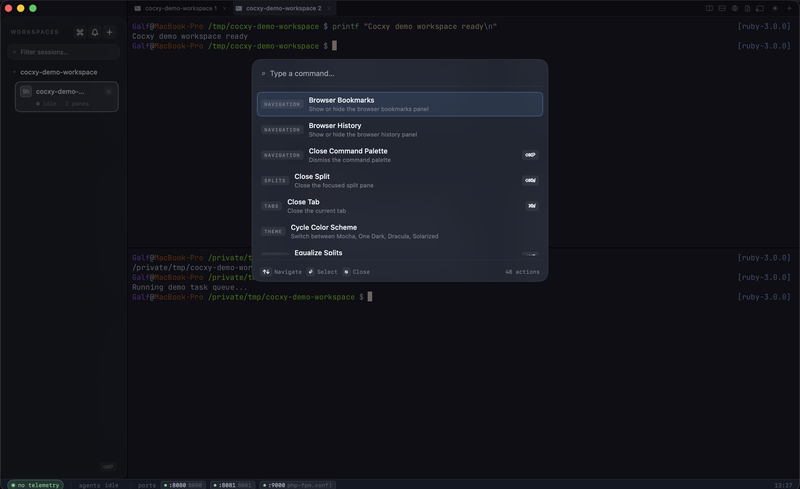Click the bottom terminal pane cursor
Screen dimensions: 800x489
(370, 297)
